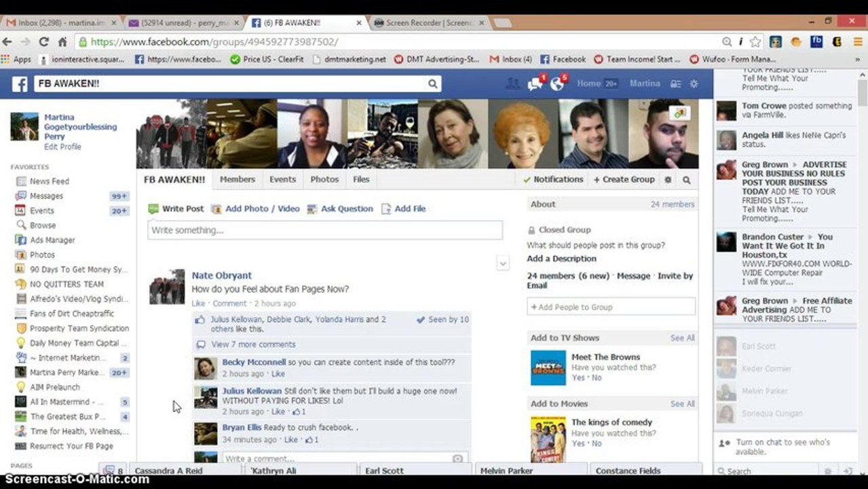Screen dimensions: 868x489
Task: Switch to Files tab
Action: pos(361,179)
